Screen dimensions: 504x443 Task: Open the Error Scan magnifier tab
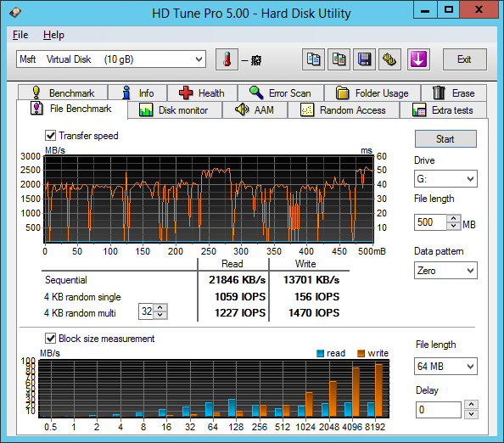(x=281, y=93)
